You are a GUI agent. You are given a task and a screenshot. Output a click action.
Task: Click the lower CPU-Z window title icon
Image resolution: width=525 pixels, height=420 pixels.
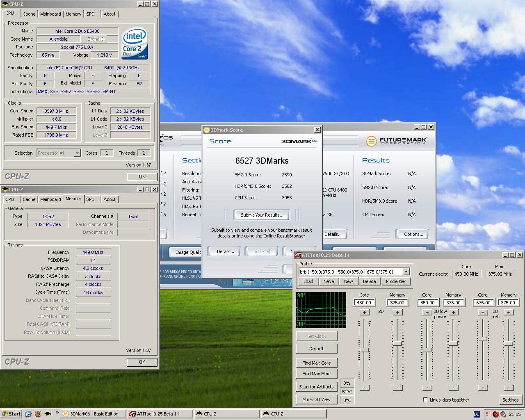coord(5,189)
